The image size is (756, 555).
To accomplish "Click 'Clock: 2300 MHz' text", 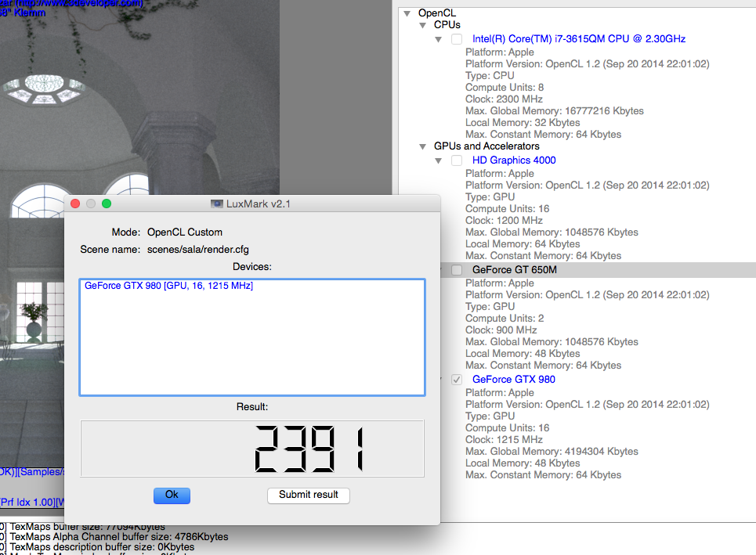I will coord(504,99).
